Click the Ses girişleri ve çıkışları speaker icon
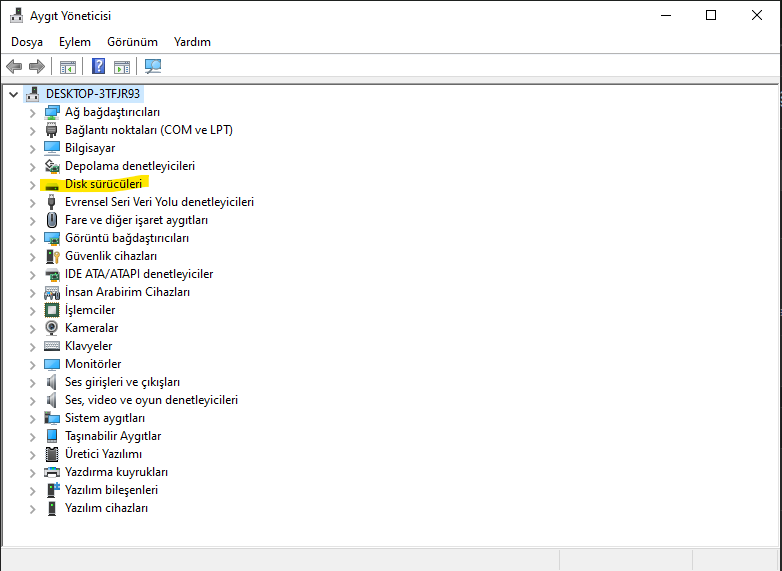This screenshot has width=782, height=571. (x=51, y=382)
